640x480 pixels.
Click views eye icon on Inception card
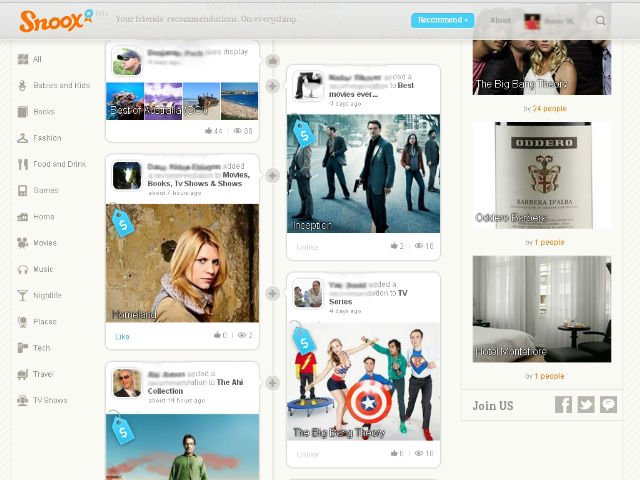(x=419, y=246)
